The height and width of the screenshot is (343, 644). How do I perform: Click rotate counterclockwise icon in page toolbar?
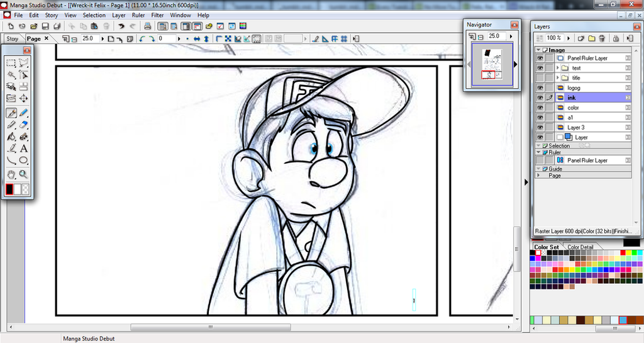142,38
